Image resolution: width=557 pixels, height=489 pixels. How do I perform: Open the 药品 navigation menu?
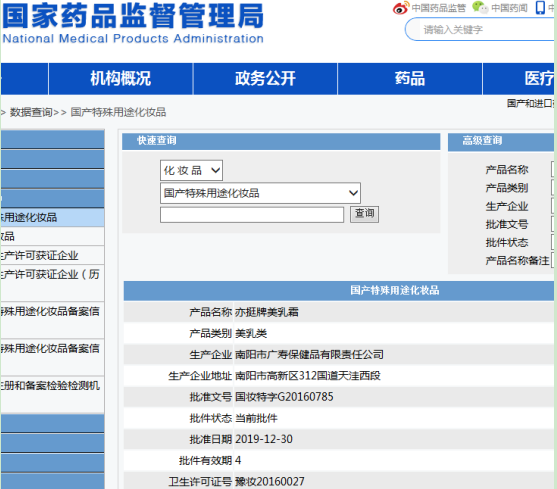[410, 79]
